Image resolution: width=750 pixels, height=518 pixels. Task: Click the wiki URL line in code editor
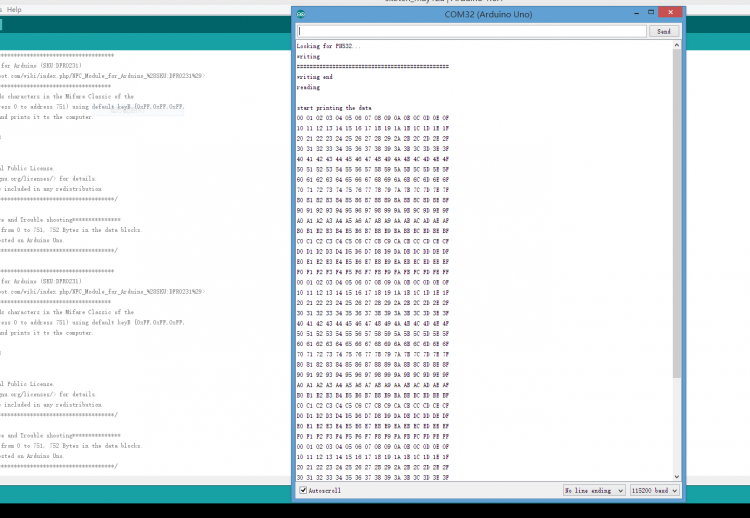100,75
